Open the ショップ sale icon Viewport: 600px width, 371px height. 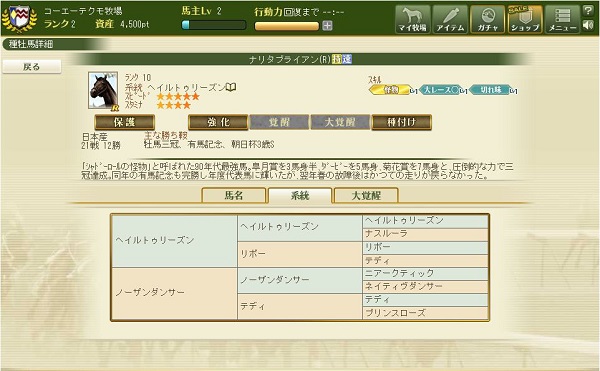pos(525,19)
